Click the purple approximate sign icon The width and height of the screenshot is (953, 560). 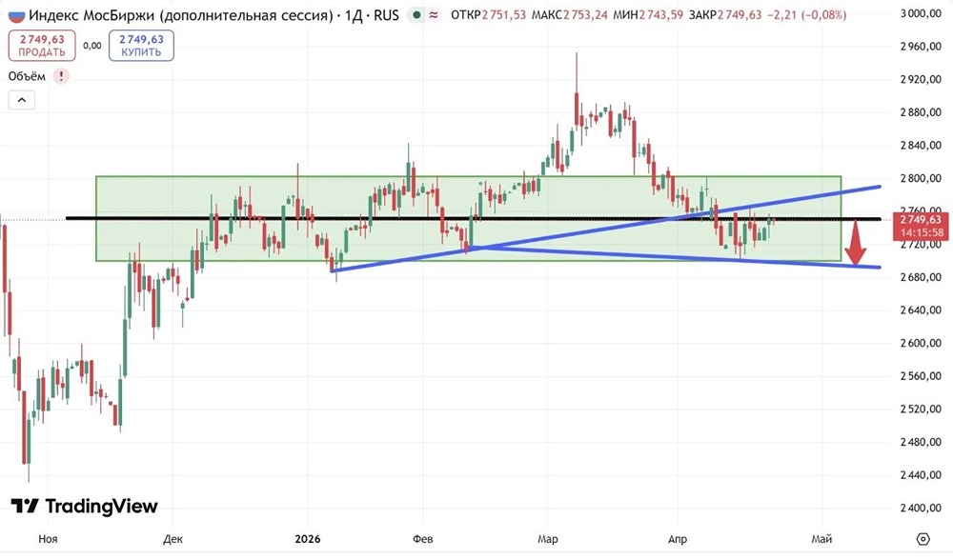pyautogui.click(x=434, y=14)
